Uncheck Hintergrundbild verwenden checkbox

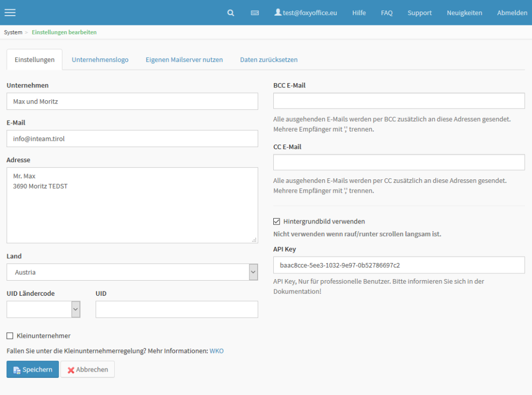pyautogui.click(x=277, y=221)
